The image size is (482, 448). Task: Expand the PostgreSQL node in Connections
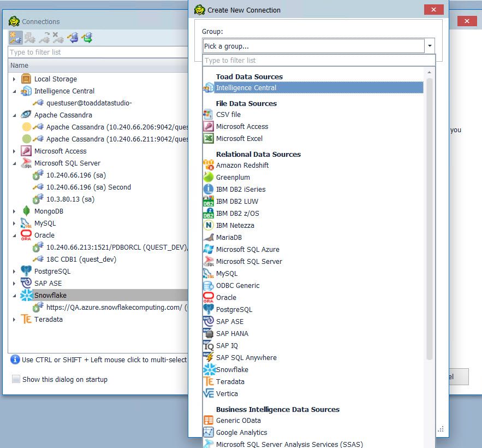tap(12, 271)
